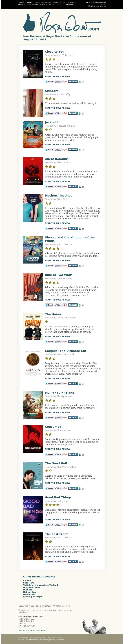Click the StumbleUpon icon under Mothers' Instinct
Screen dimensions: 124x644
click(80, 229)
